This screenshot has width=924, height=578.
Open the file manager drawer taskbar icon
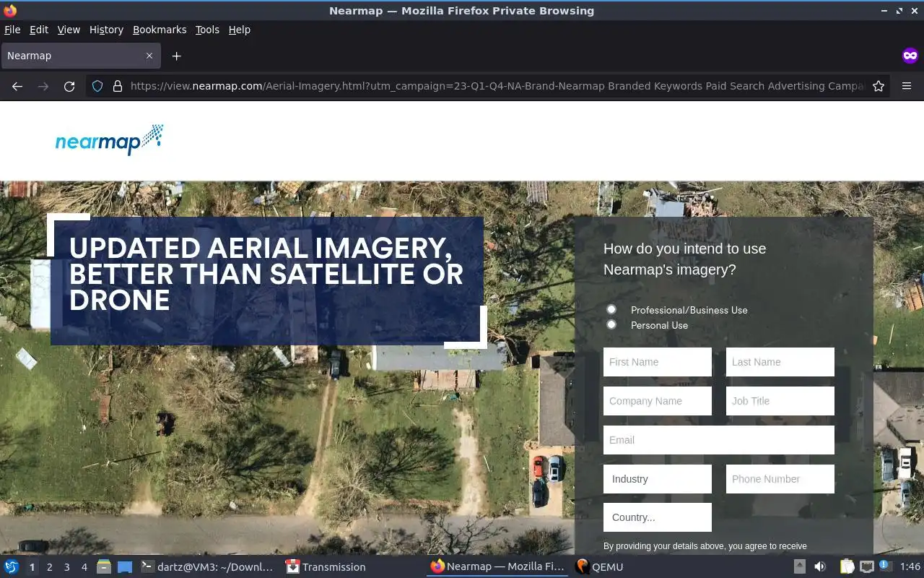point(104,567)
